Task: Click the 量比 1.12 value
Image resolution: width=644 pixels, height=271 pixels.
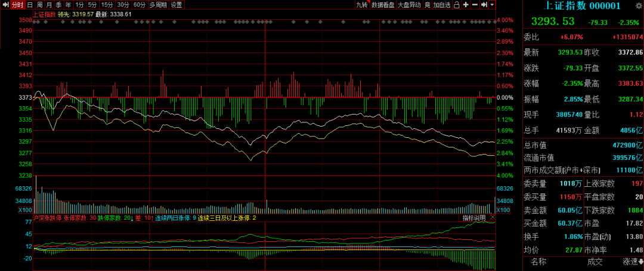Action: [x=636, y=115]
